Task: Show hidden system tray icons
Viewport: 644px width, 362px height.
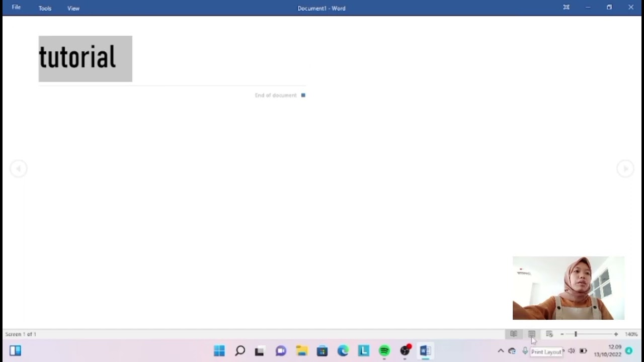Action: pyautogui.click(x=501, y=351)
